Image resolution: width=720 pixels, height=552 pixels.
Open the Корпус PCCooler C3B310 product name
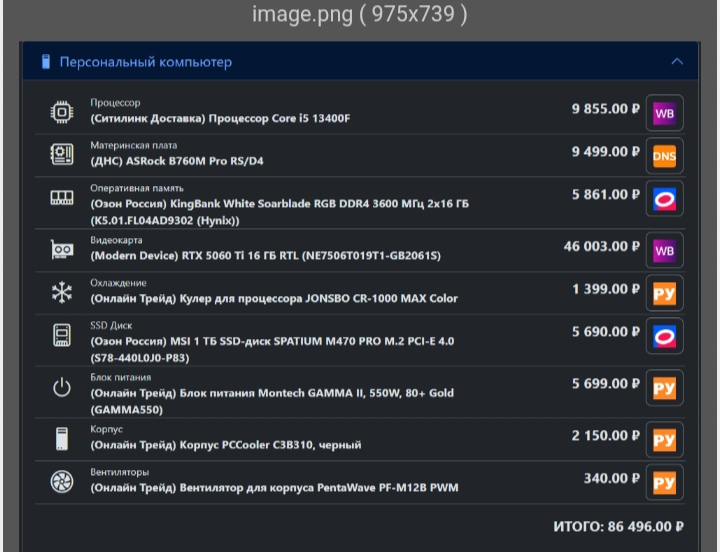(x=225, y=445)
